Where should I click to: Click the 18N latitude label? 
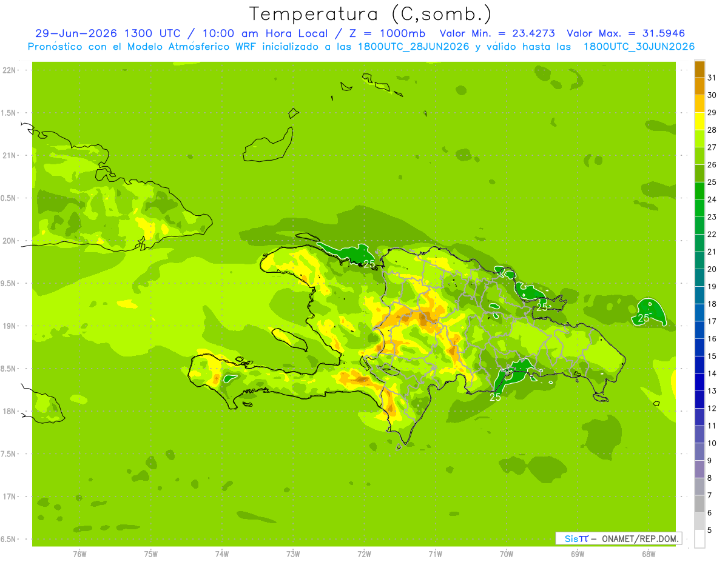point(10,411)
